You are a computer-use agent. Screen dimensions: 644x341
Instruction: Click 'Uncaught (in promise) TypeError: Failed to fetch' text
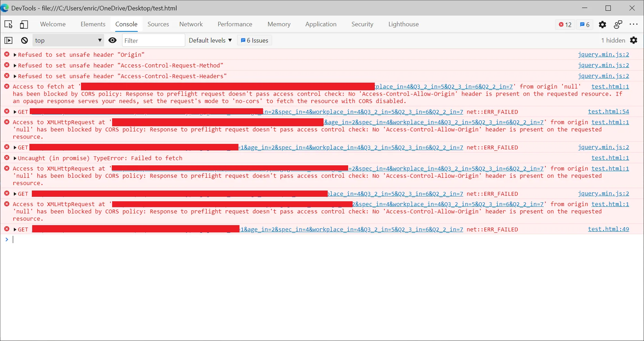(x=100, y=158)
